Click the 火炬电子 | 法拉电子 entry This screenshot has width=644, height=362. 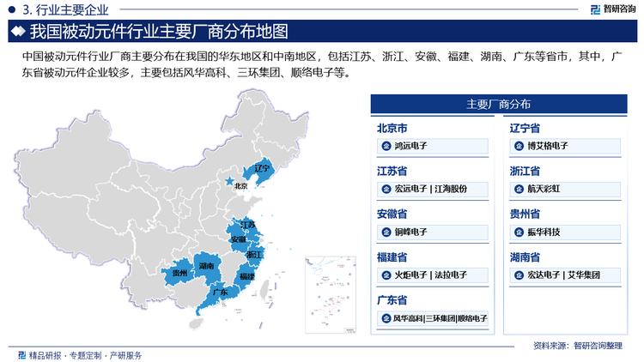433,275
